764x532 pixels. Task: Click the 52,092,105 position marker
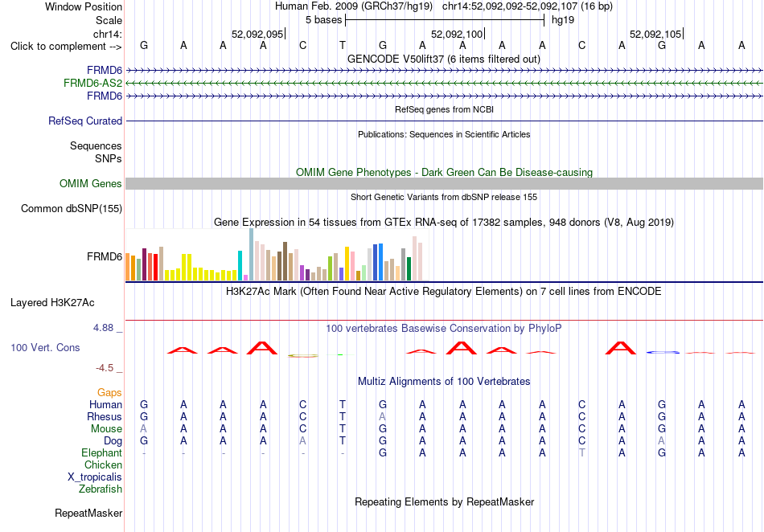pos(655,34)
